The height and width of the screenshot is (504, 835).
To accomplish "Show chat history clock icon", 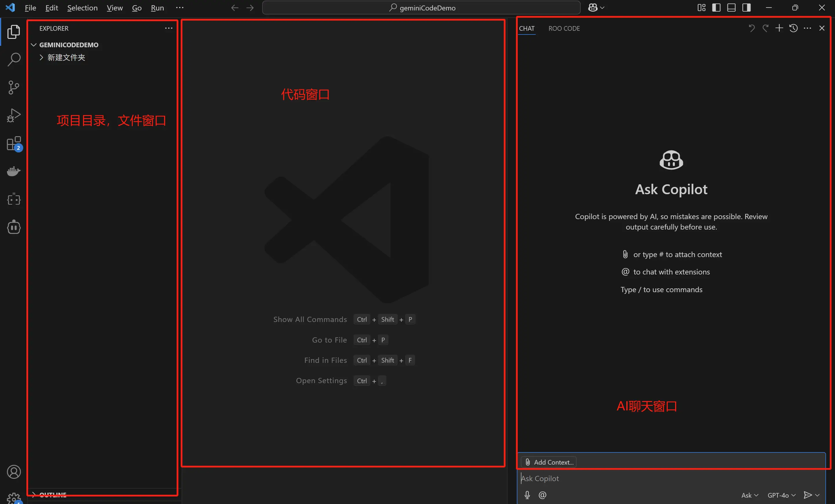I will click(x=793, y=28).
